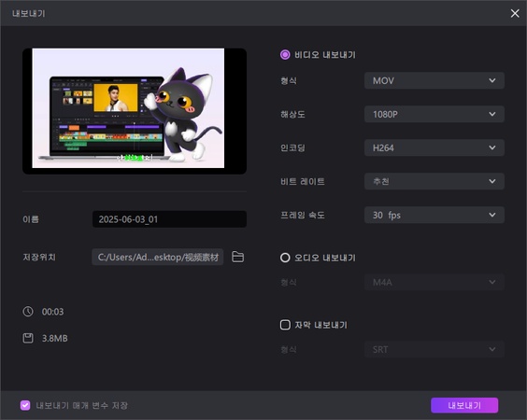Open the audio format dropdown showing M4A
Screen dimensions: 527x420
pos(434,283)
